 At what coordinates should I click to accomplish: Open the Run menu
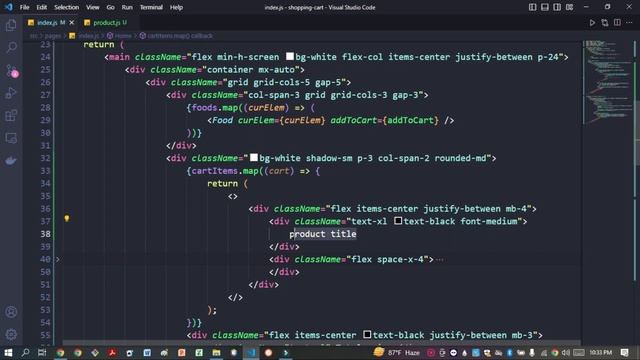point(127,7)
